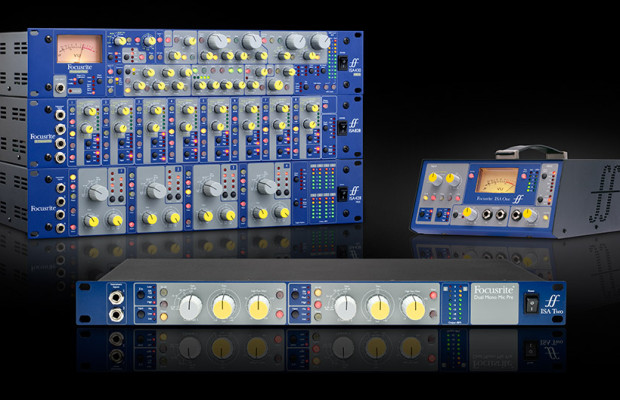Click the red lit button right of ISA One VU meter
The width and height of the screenshot is (620, 400).
[x=524, y=176]
